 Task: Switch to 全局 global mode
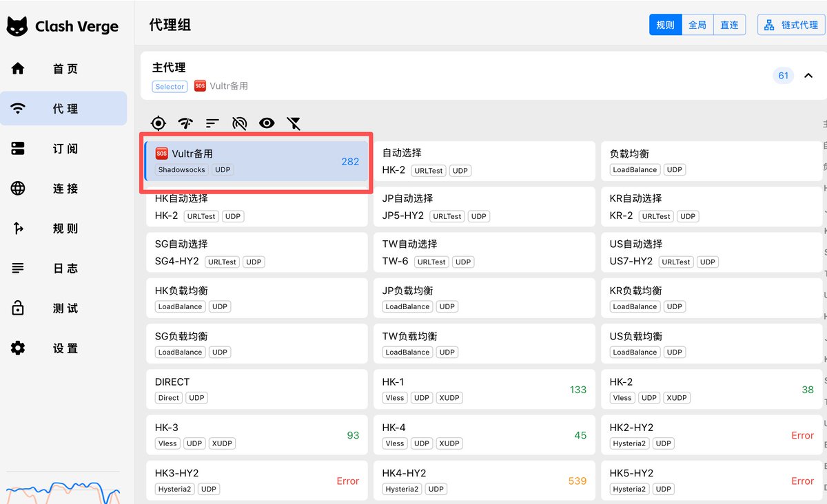(697, 25)
